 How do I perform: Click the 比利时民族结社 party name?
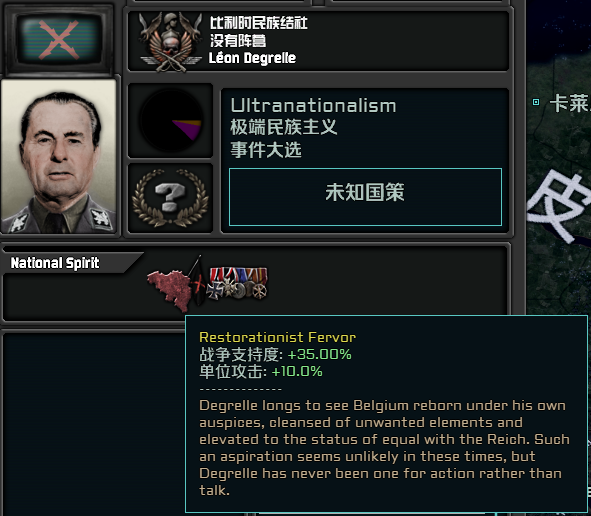click(x=259, y=23)
